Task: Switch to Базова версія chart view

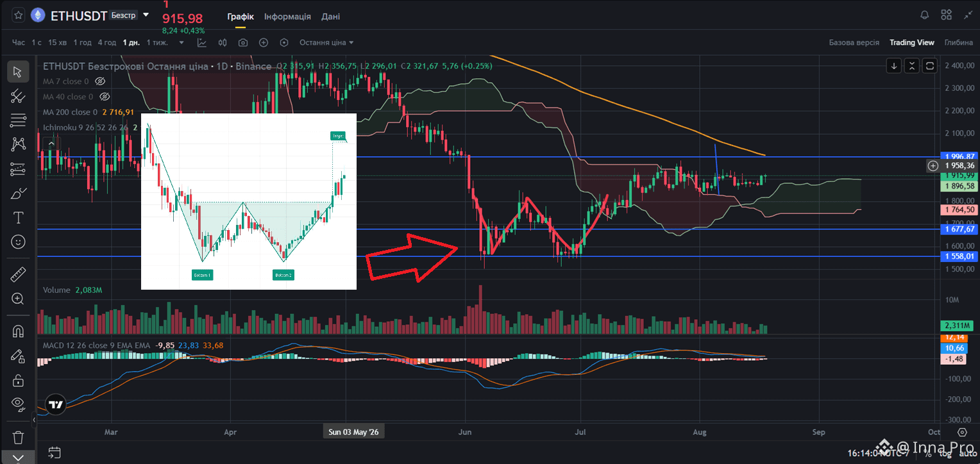Action: pos(854,42)
